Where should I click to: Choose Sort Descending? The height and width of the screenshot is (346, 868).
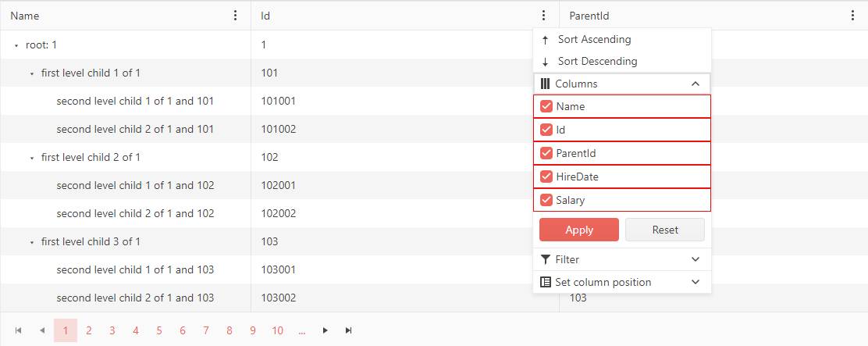(597, 61)
